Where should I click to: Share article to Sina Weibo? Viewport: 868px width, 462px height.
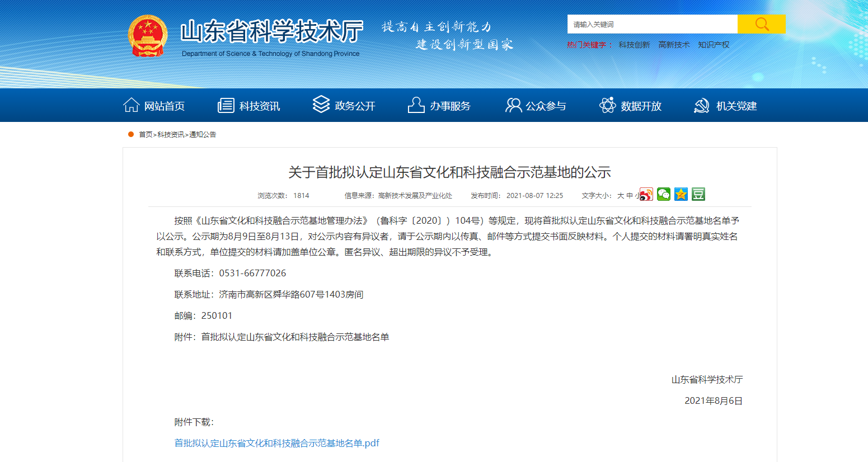click(x=646, y=195)
